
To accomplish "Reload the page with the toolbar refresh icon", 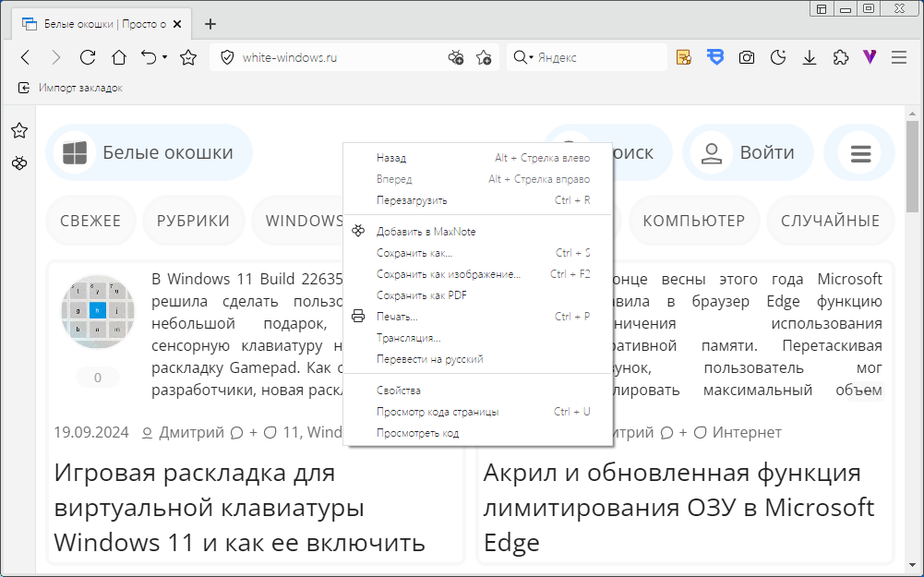I will coord(88,57).
